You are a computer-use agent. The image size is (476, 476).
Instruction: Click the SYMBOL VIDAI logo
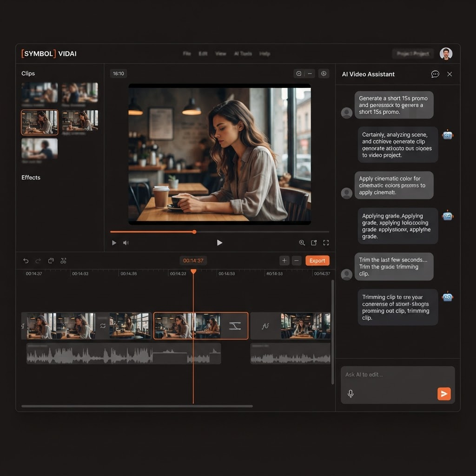point(49,54)
